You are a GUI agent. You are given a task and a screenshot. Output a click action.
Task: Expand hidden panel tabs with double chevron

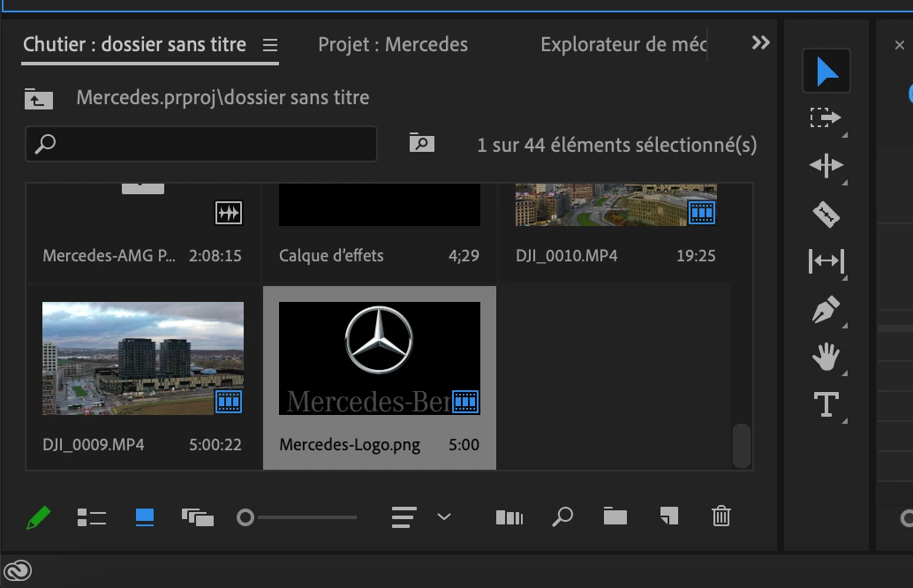(760, 43)
